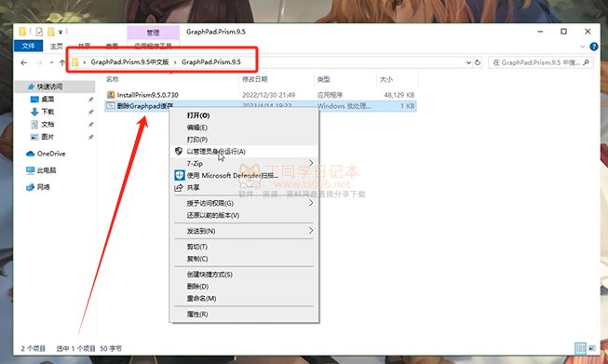Click the quick access properties icon
Viewport: 608px width, 364px height.
39,32
